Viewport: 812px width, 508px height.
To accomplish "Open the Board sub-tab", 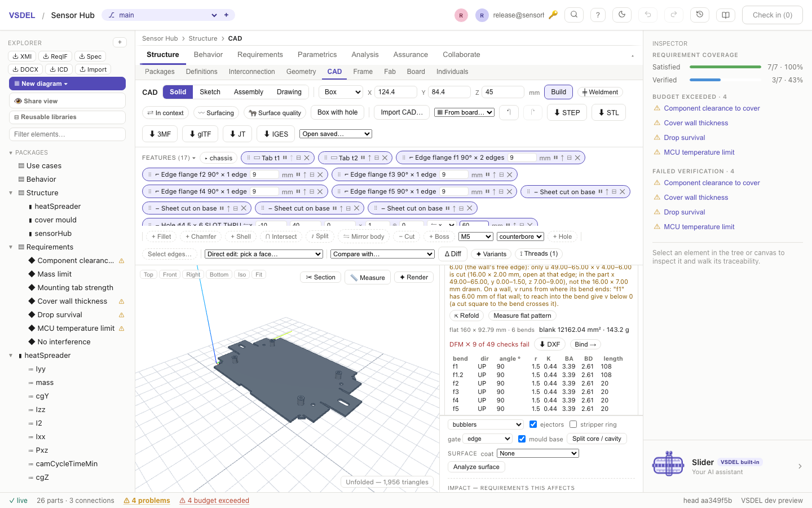I will [x=416, y=72].
